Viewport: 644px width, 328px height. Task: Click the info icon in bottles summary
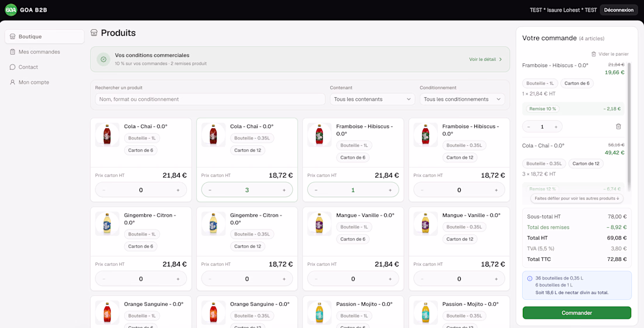click(529, 278)
